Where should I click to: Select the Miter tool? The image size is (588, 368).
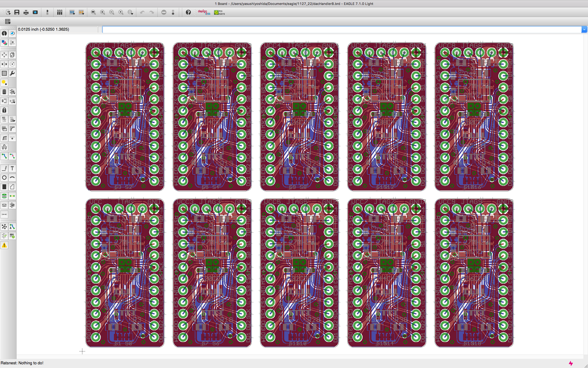(12, 128)
